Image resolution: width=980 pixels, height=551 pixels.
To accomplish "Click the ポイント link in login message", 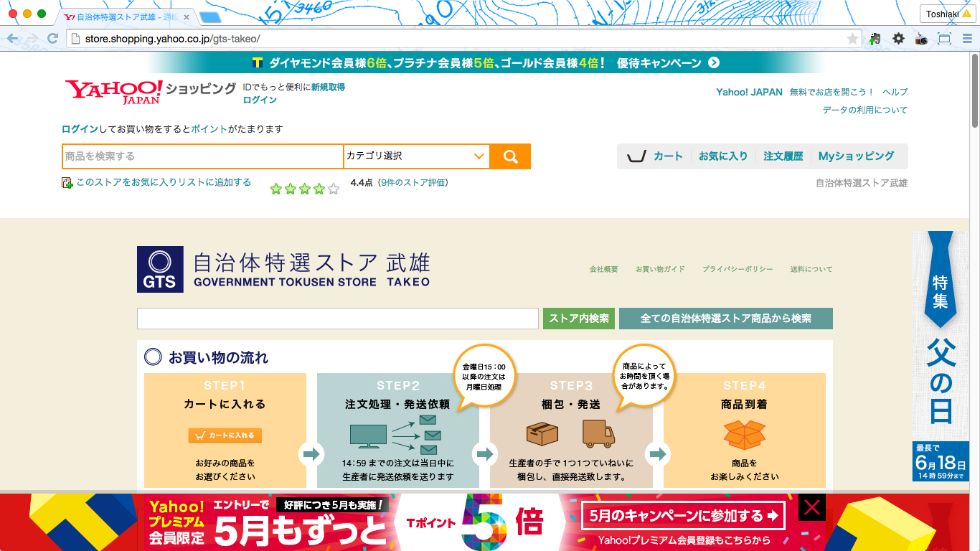I will (209, 129).
